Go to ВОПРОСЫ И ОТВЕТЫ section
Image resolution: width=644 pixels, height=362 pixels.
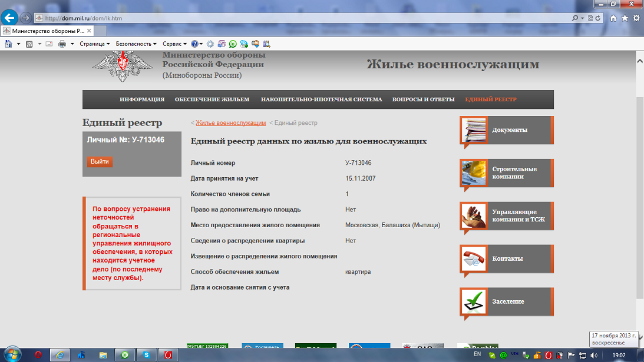click(x=423, y=99)
